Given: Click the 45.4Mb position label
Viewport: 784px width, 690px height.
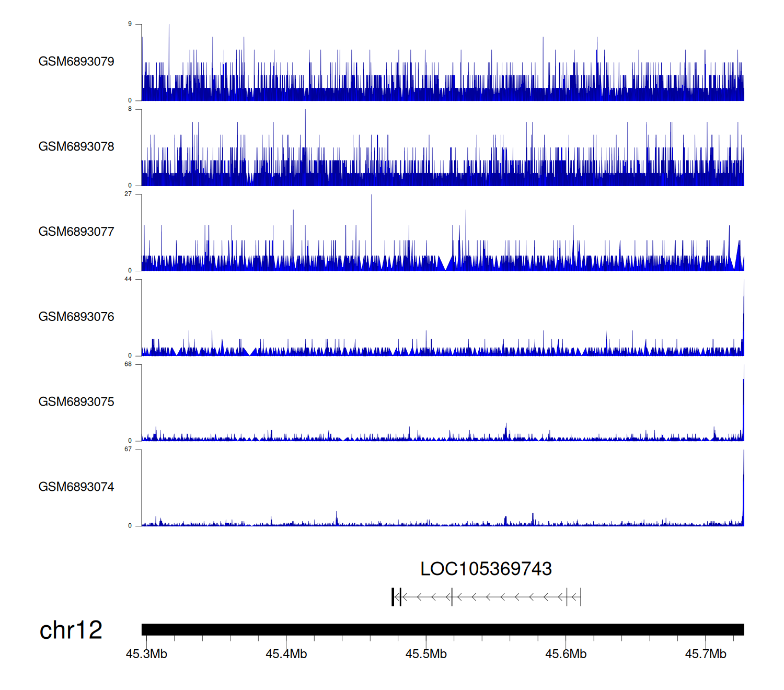Looking at the screenshot, I should pos(286,654).
